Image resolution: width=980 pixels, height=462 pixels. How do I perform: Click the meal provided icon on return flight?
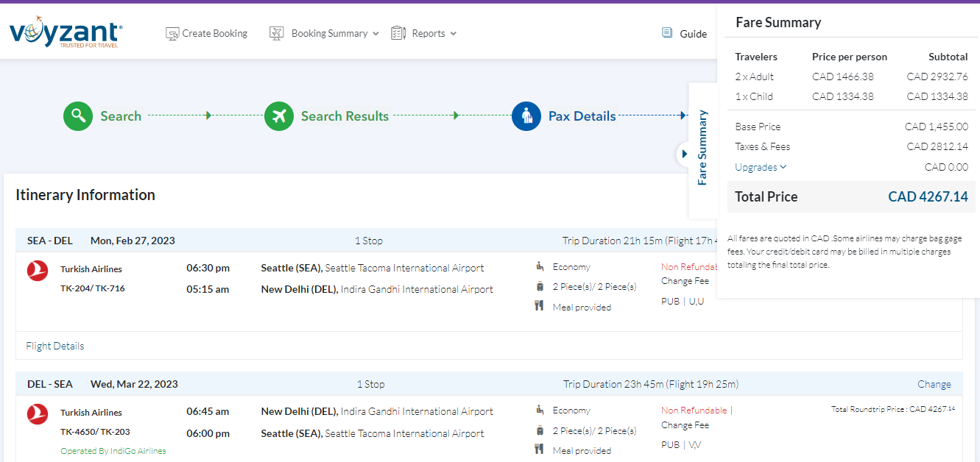point(540,449)
